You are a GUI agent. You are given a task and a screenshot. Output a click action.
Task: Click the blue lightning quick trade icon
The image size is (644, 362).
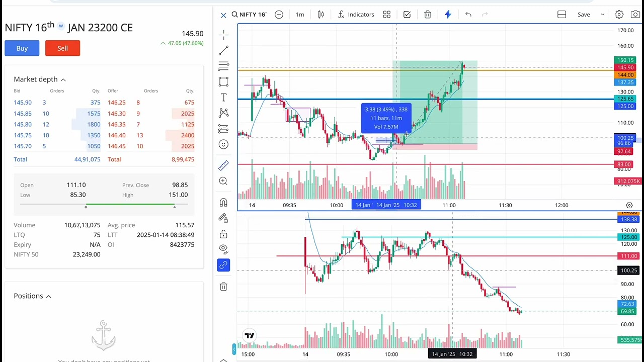coord(448,15)
